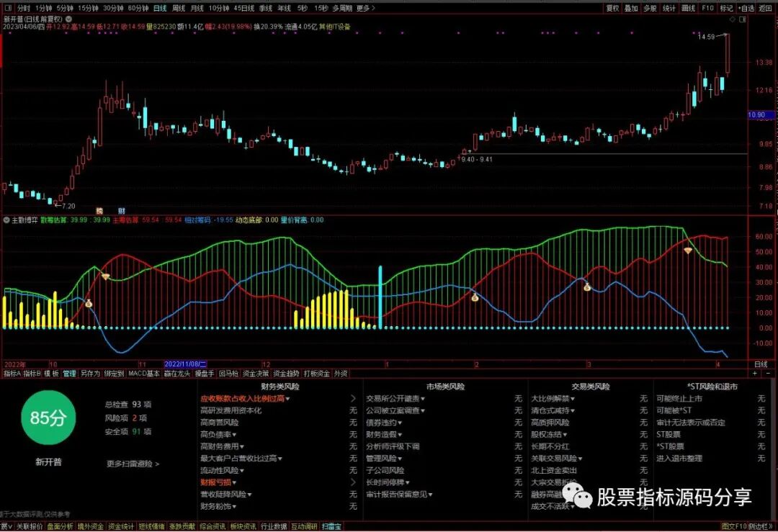Select the 指标A indicator tab
This screenshot has height=532, width=778.
point(12,374)
